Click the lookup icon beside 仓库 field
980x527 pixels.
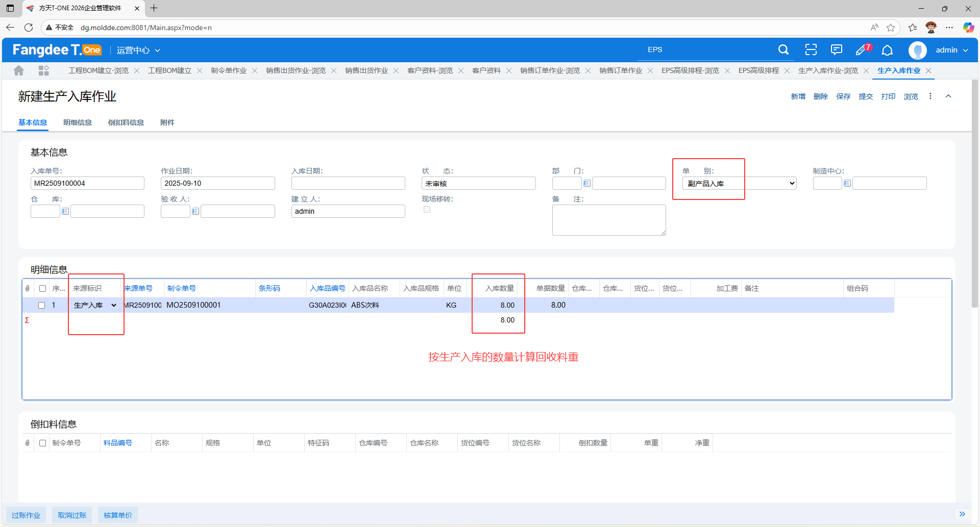pyautogui.click(x=65, y=211)
